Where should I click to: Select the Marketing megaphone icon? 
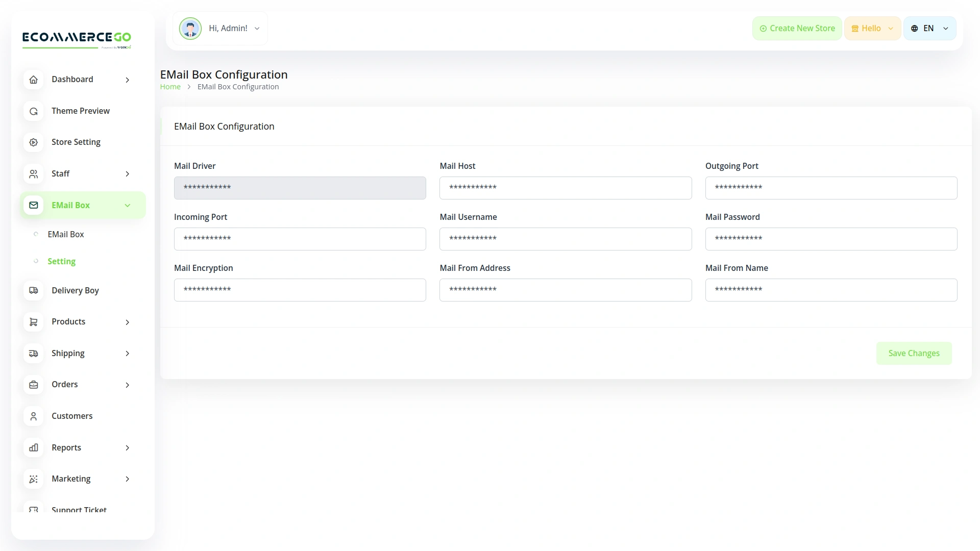(33, 479)
